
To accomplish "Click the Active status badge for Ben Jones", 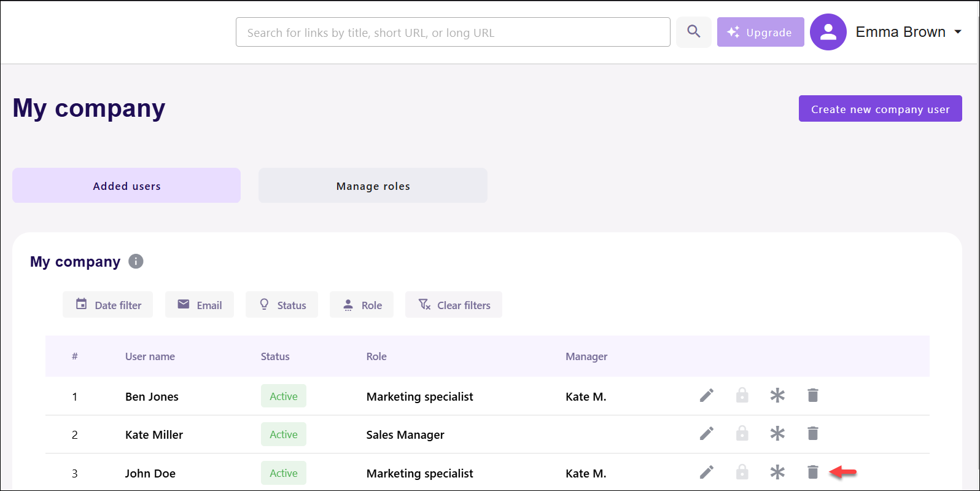I will 284,396.
